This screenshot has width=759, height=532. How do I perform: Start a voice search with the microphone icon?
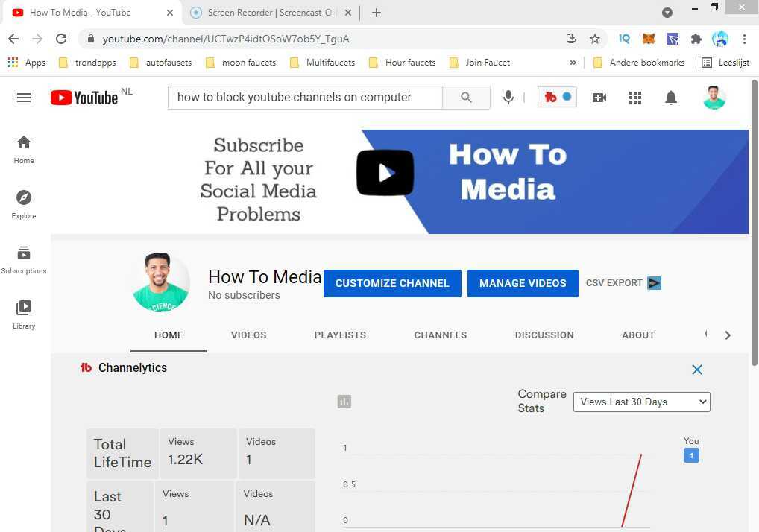(508, 97)
